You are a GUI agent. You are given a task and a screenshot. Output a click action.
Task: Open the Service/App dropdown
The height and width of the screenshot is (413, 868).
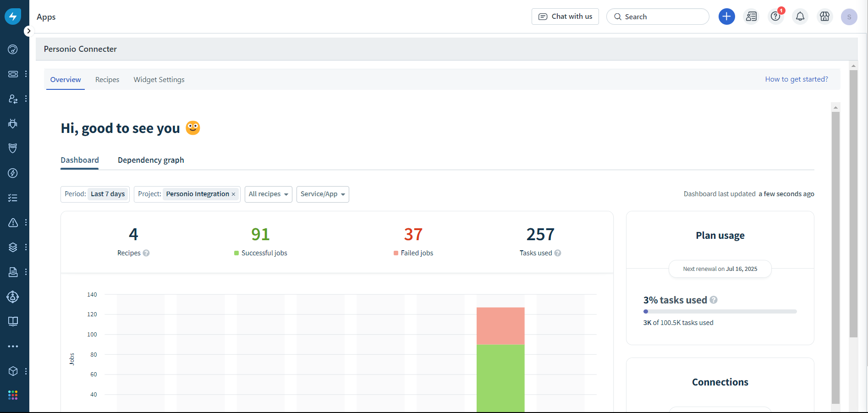(x=323, y=194)
